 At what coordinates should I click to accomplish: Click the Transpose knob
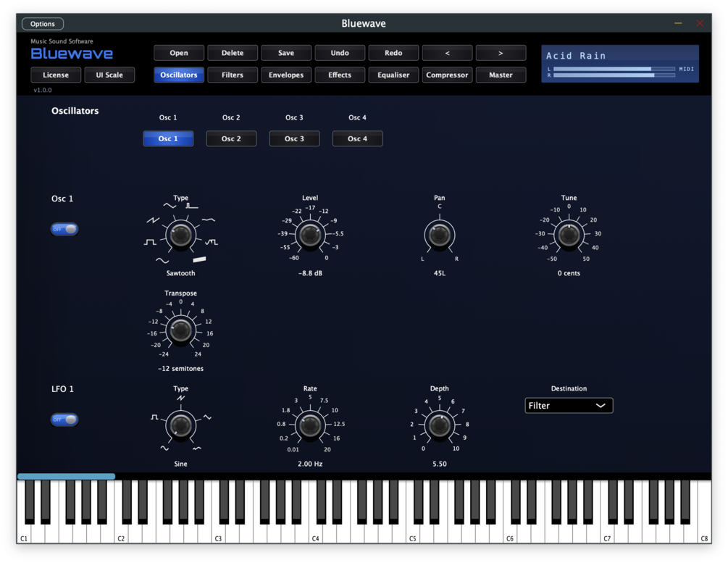(x=180, y=330)
